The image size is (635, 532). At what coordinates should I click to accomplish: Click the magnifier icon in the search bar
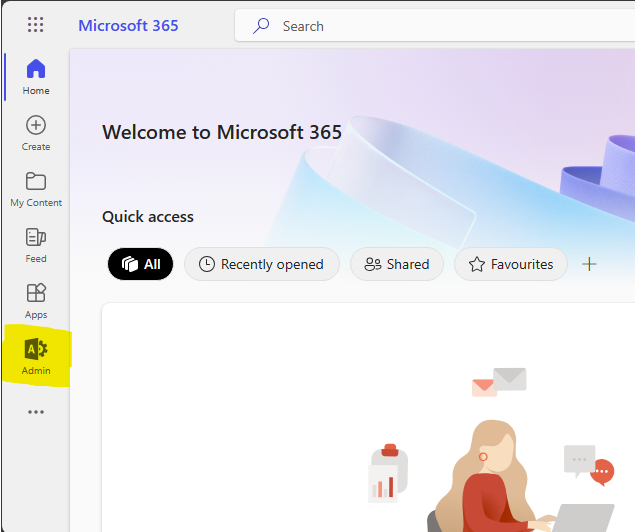coord(261,26)
